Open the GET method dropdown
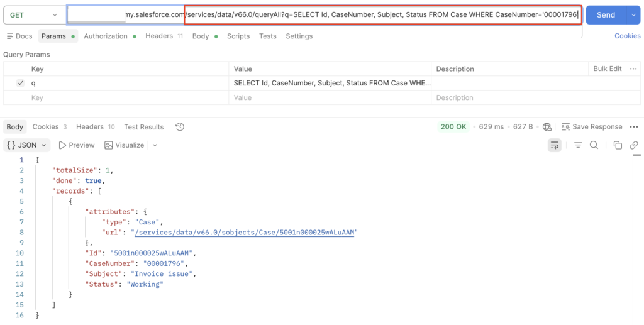644x325 pixels. (35, 15)
